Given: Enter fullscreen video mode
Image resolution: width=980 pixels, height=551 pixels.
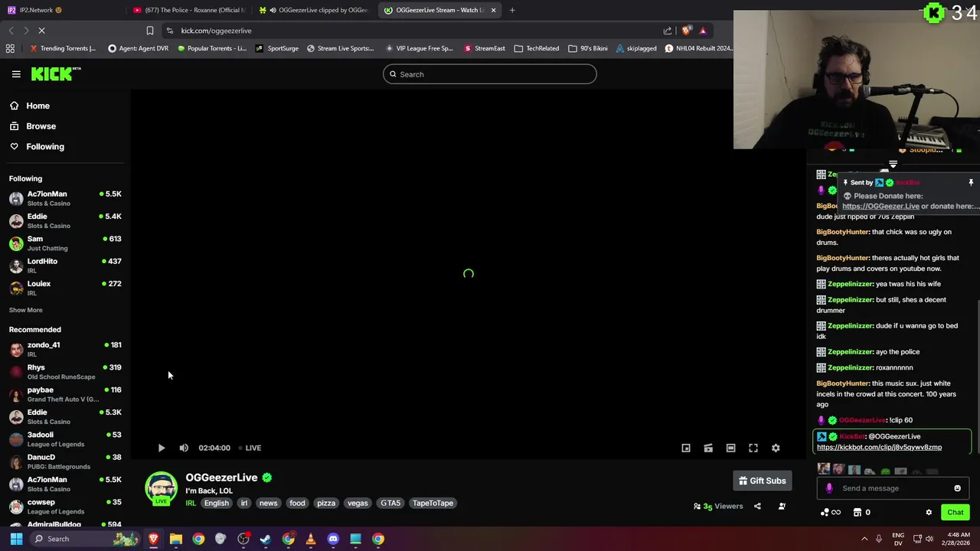Looking at the screenshot, I should [x=753, y=448].
